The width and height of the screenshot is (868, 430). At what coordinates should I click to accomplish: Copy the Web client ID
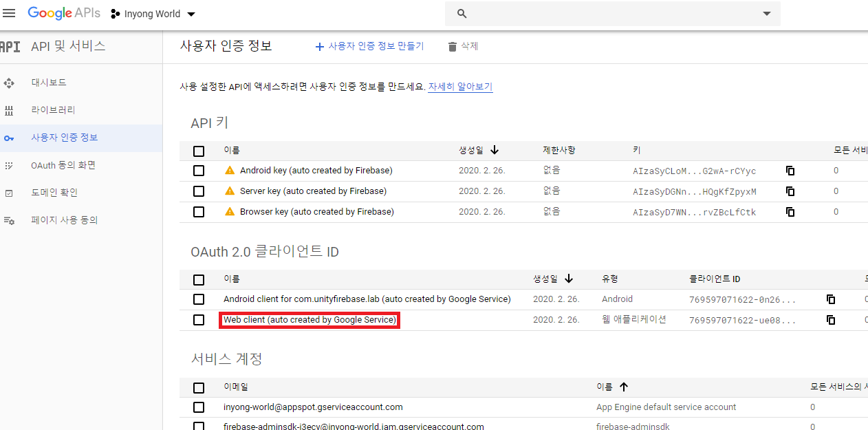point(831,320)
